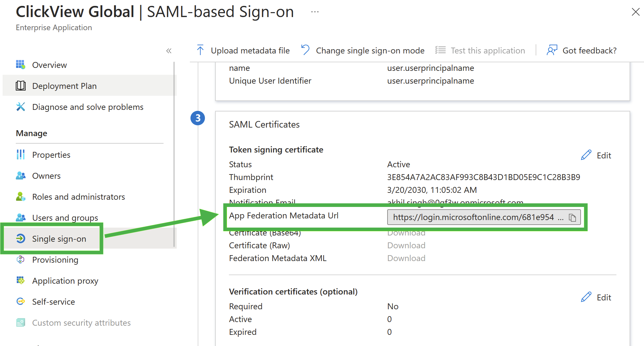Edit the Verification certificates
Image resolution: width=644 pixels, height=346 pixels.
click(x=596, y=297)
